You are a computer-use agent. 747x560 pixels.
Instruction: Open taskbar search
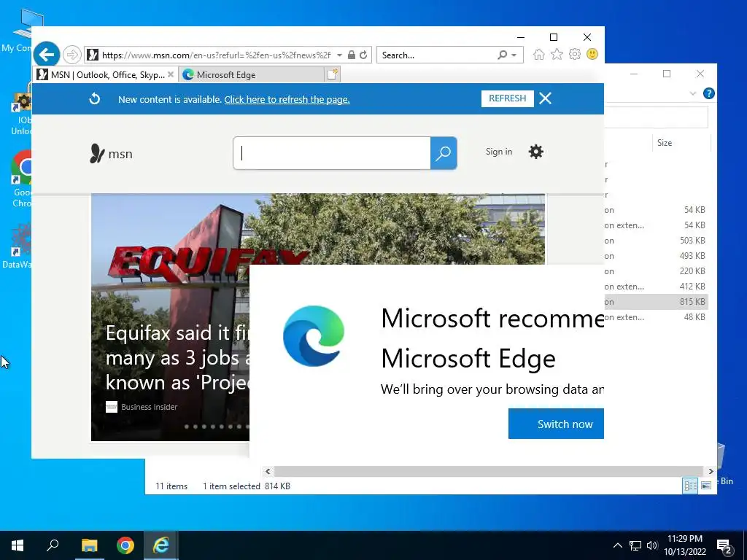coord(53,545)
